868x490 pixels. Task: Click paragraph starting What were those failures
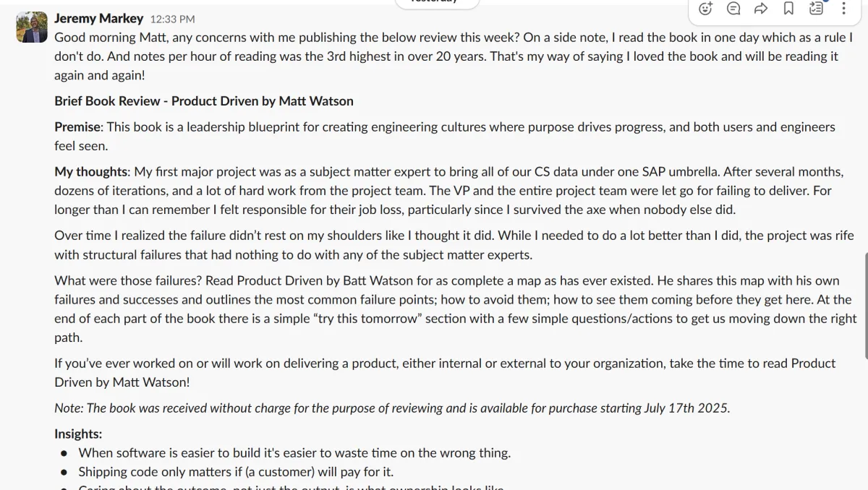[456, 309]
